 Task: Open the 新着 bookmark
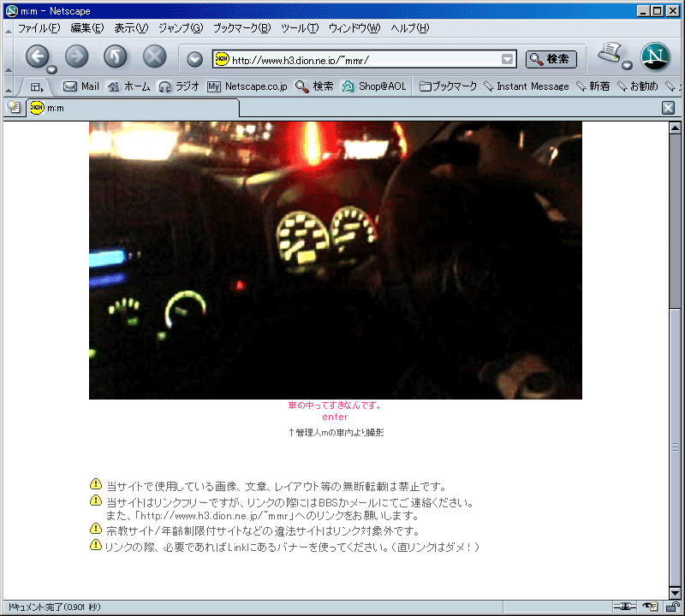click(x=593, y=86)
